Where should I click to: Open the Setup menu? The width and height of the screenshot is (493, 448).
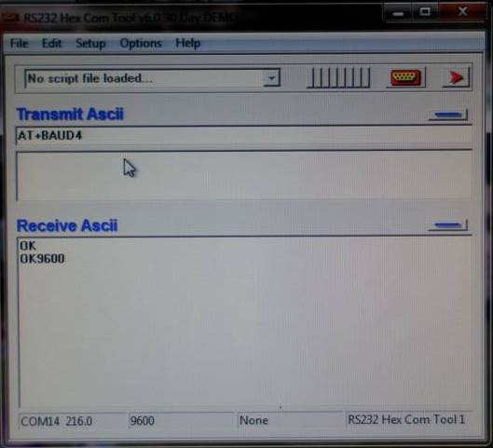90,43
